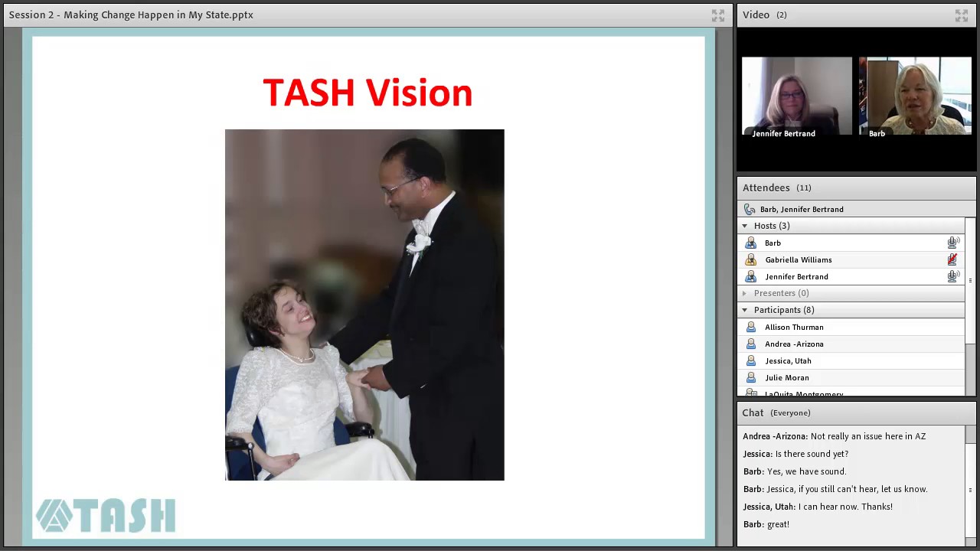Click the TASH logo on the slide
Image resolution: width=980 pixels, height=551 pixels.
106,516
